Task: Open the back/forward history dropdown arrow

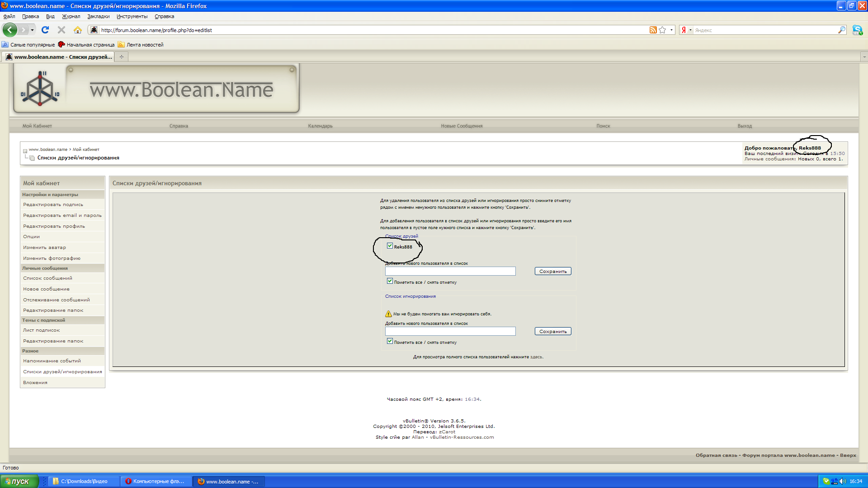Action: 32,30
